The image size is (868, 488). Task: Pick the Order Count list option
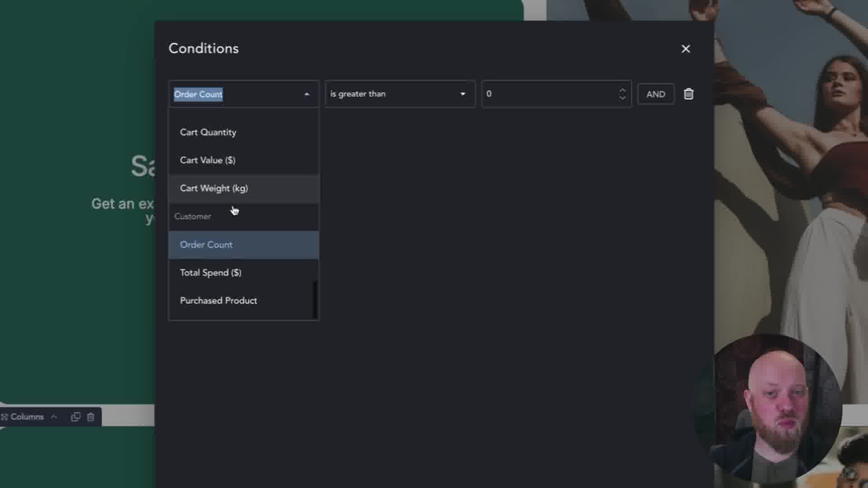[x=244, y=245]
